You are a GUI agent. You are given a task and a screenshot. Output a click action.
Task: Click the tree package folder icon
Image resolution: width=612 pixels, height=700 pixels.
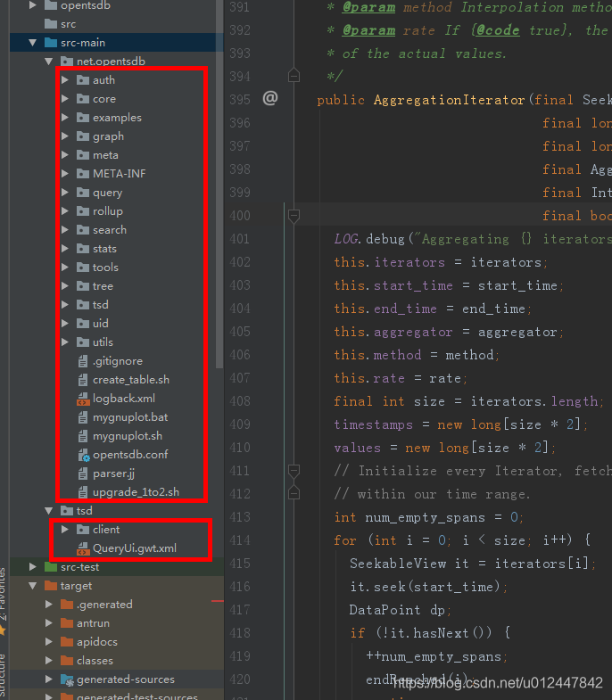(x=83, y=286)
